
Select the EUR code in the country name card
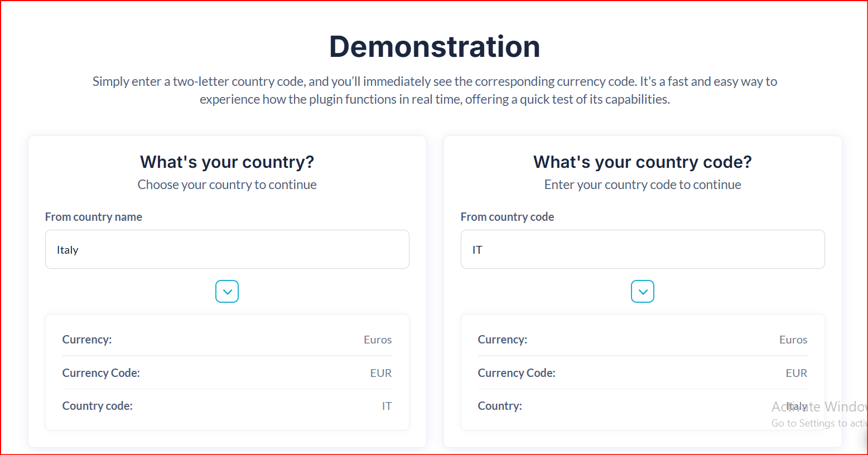tap(381, 373)
